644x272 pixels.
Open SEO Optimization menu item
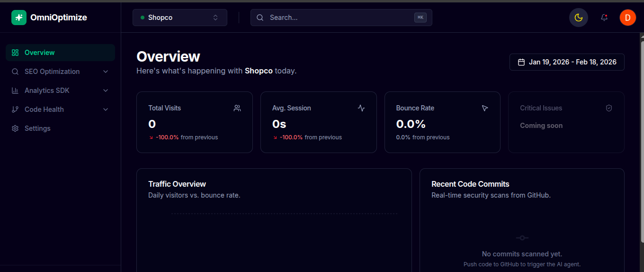pyautogui.click(x=60, y=72)
